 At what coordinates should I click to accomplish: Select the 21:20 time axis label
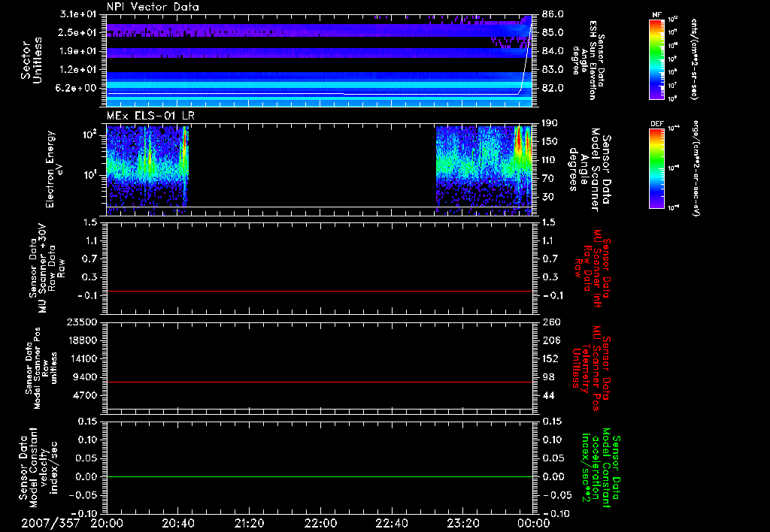click(249, 522)
